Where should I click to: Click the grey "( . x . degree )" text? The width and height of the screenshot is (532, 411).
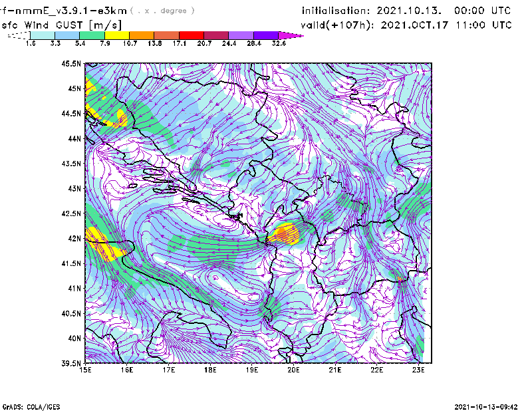162,11
